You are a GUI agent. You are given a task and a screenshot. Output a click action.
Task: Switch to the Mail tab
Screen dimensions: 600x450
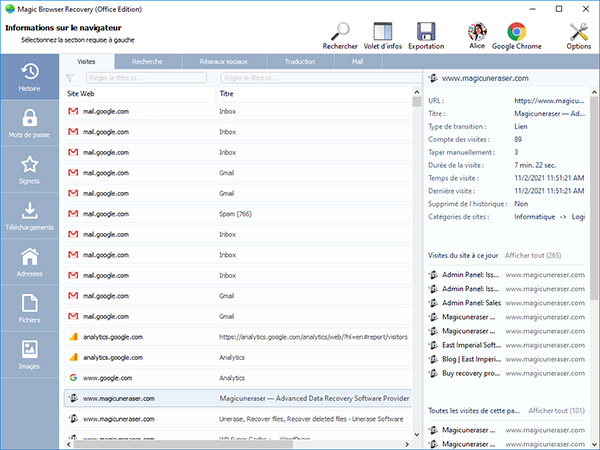[x=357, y=62]
